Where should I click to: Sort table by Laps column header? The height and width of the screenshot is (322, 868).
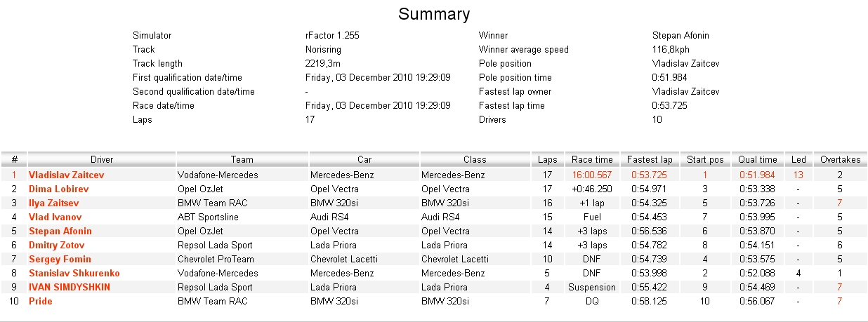pyautogui.click(x=548, y=159)
